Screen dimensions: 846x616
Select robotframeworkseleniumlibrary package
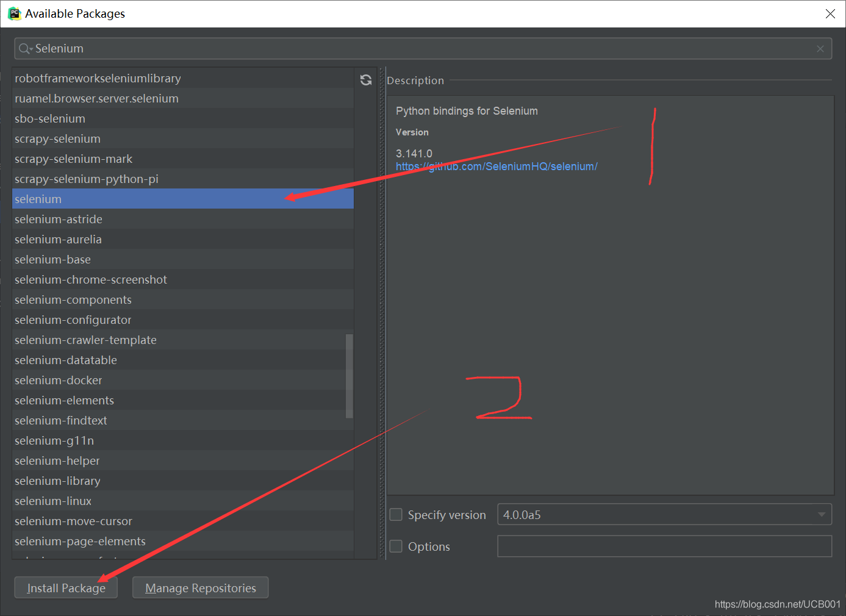tap(183, 78)
